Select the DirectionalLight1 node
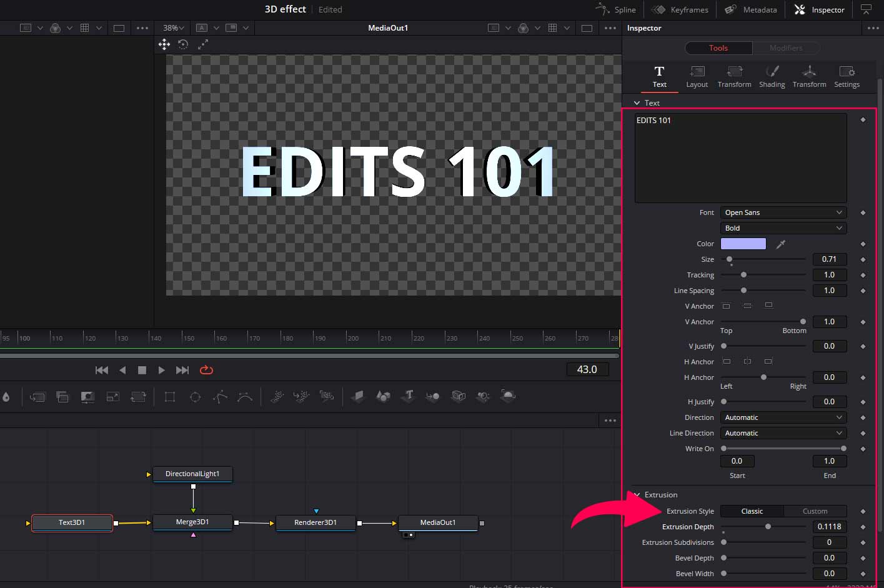 [192, 474]
